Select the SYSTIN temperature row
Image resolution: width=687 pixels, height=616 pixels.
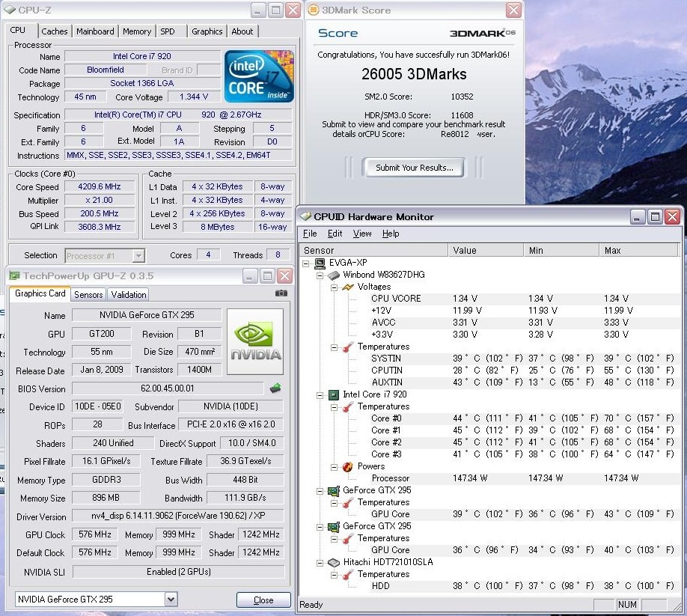point(526,359)
